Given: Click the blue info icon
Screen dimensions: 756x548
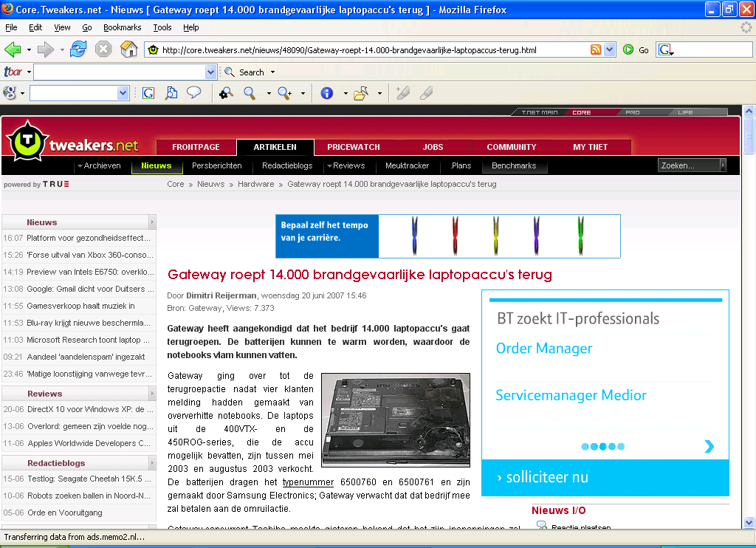Looking at the screenshot, I should (327, 92).
